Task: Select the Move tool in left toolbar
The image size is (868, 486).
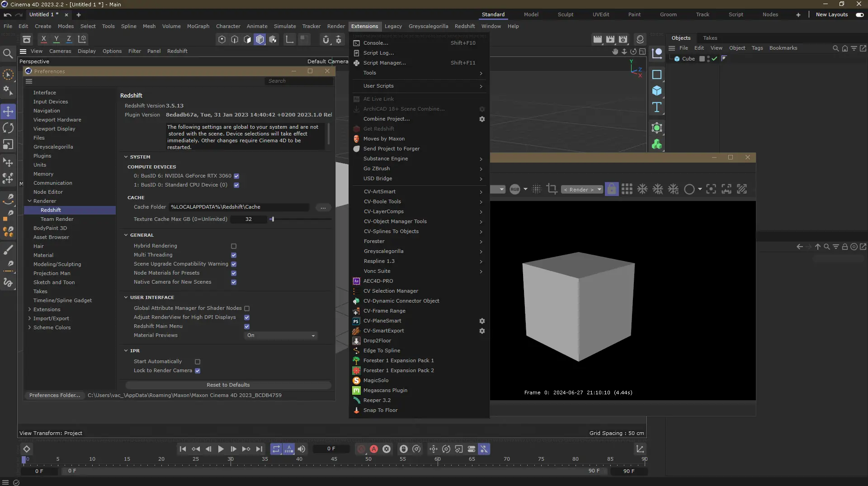Action: (8, 112)
